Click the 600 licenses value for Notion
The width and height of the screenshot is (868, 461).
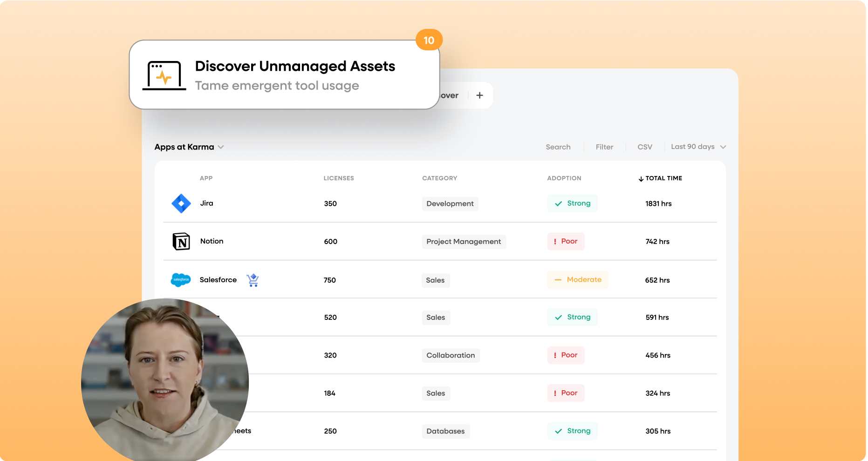tap(331, 242)
